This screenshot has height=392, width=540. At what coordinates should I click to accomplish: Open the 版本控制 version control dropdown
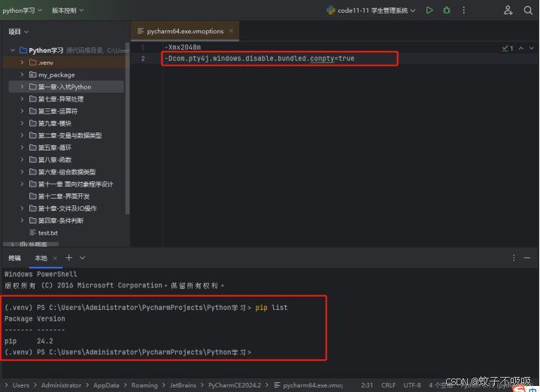68,11
